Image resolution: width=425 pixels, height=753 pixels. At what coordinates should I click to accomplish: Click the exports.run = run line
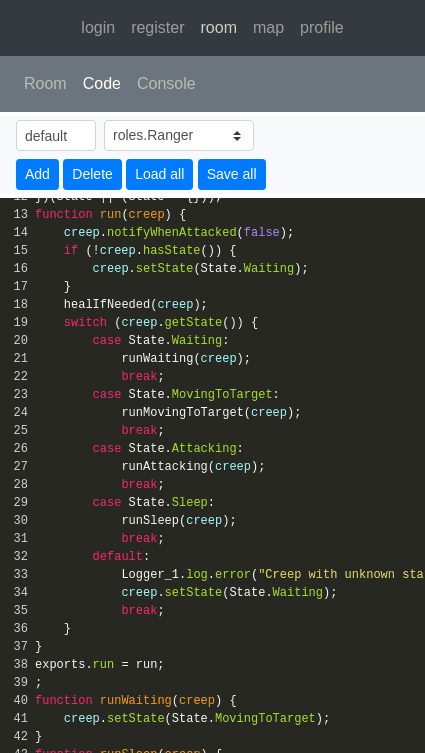[99, 664]
